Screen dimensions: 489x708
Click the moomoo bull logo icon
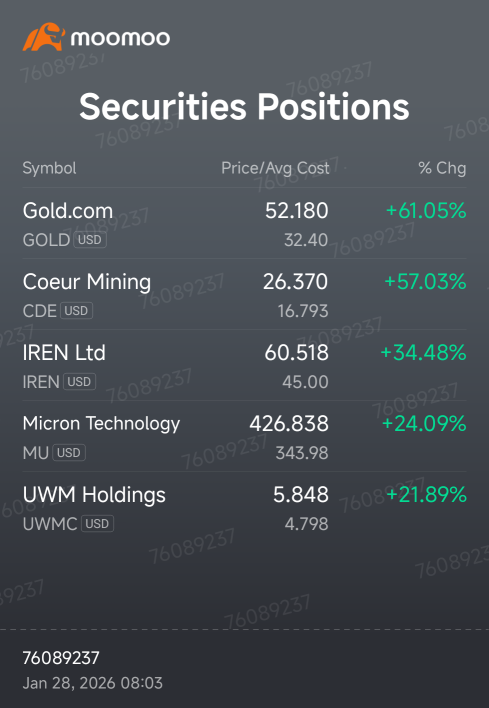44,37
